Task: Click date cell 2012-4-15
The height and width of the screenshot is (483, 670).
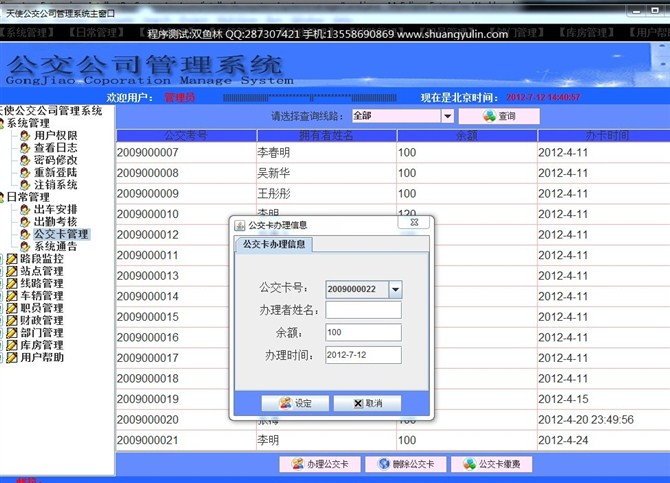Action: click(563, 399)
